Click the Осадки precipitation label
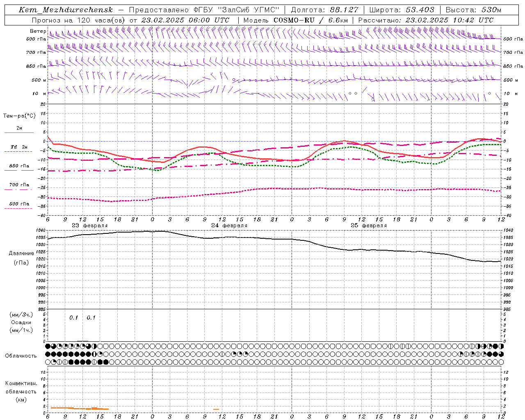Screen dimensions: 525x420 (21, 322)
